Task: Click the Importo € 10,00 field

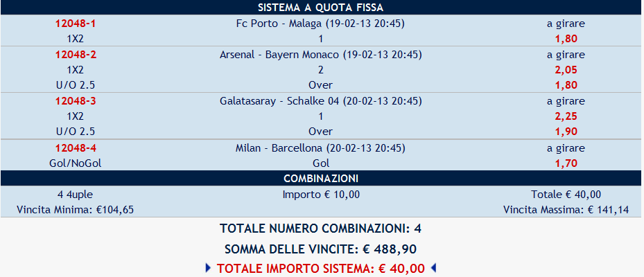Action: 321,194
